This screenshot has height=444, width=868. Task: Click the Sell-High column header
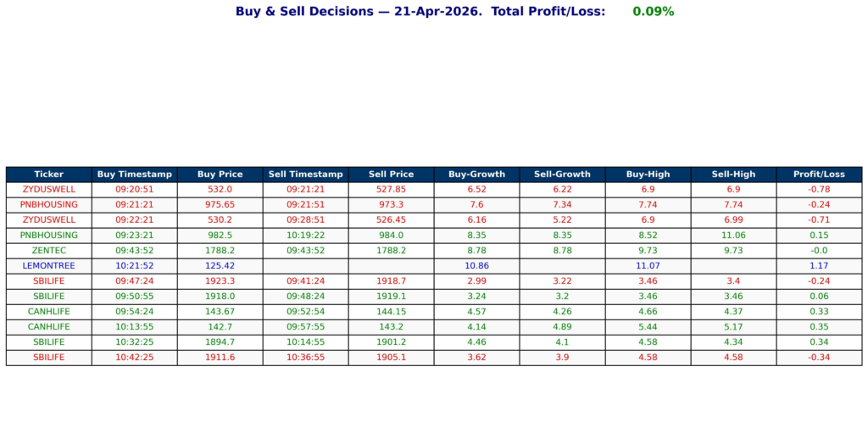click(x=733, y=175)
